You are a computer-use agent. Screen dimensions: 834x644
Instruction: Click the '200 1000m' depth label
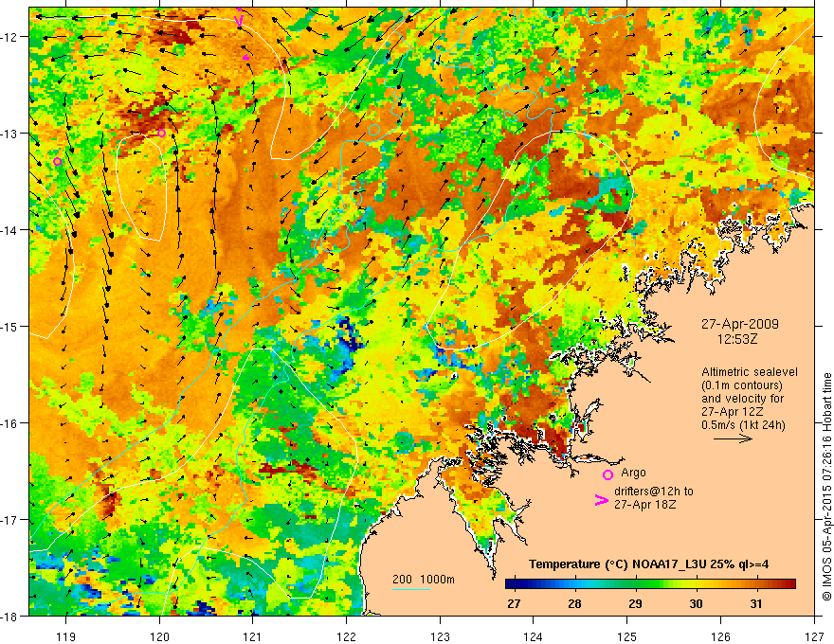point(424,580)
